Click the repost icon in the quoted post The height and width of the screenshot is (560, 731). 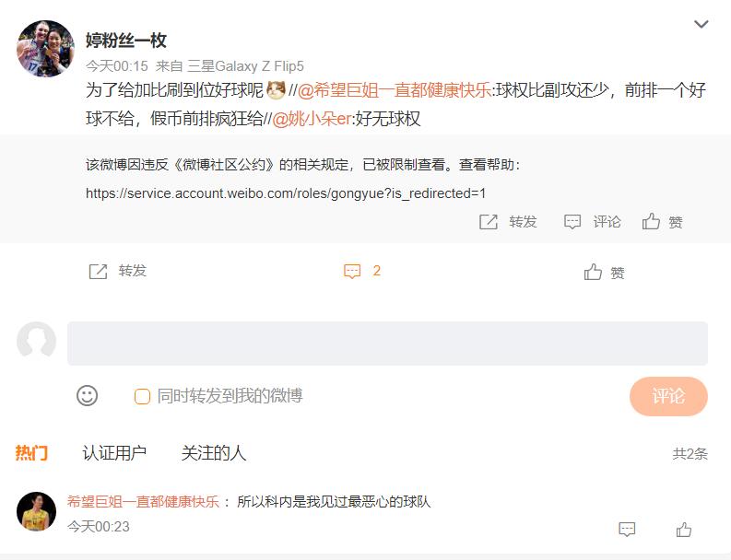point(489,222)
